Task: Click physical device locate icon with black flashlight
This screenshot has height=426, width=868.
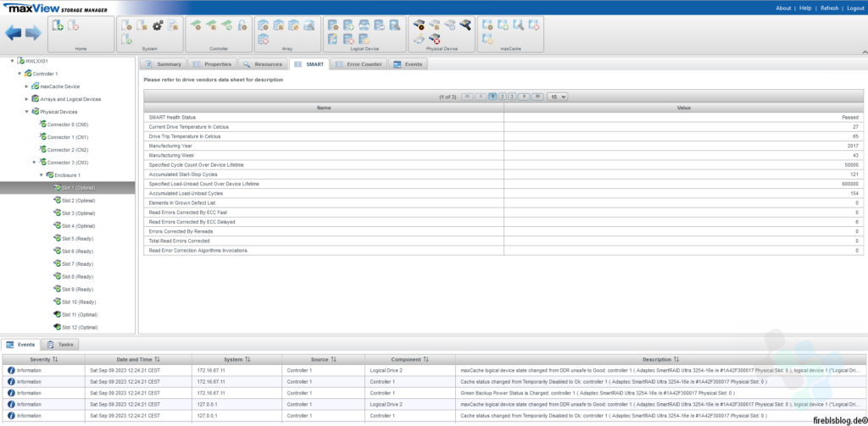Action: (466, 25)
